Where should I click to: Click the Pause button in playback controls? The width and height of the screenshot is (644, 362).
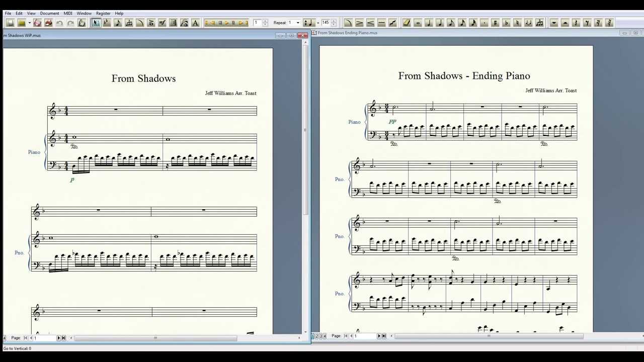233,23
